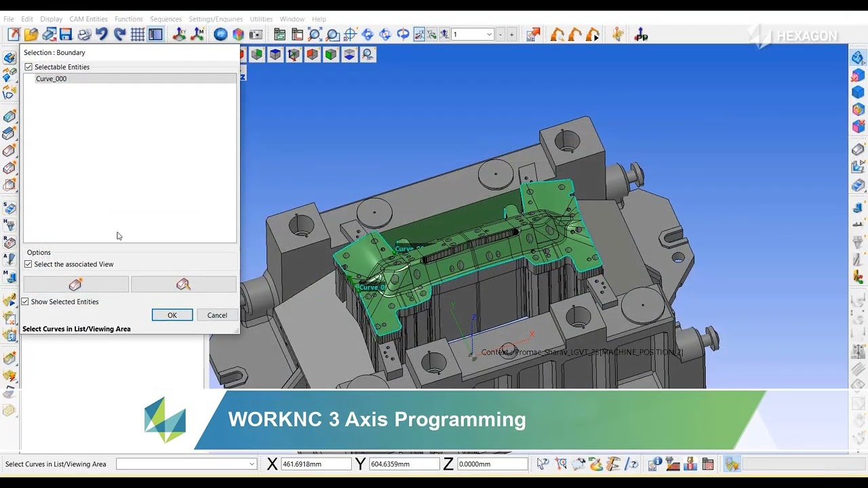Open the Utilities menu
Image resolution: width=868 pixels, height=488 pixels.
pos(261,19)
